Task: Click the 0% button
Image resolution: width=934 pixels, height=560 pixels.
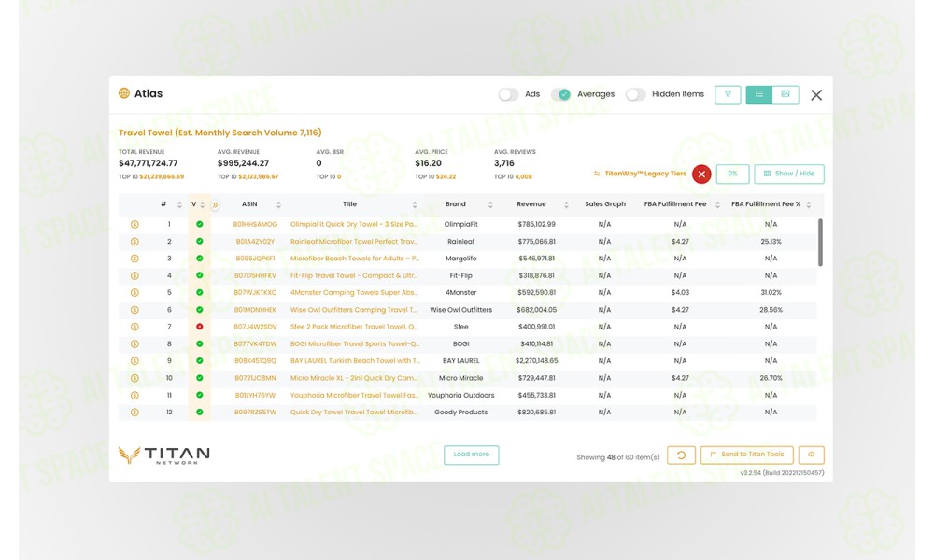Action: coord(732,174)
